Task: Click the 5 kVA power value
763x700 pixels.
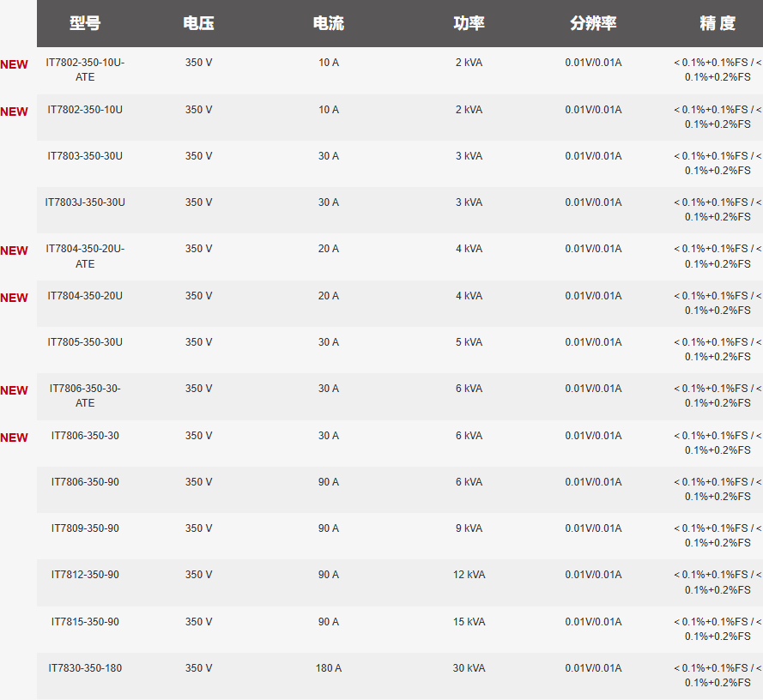Action: (469, 342)
